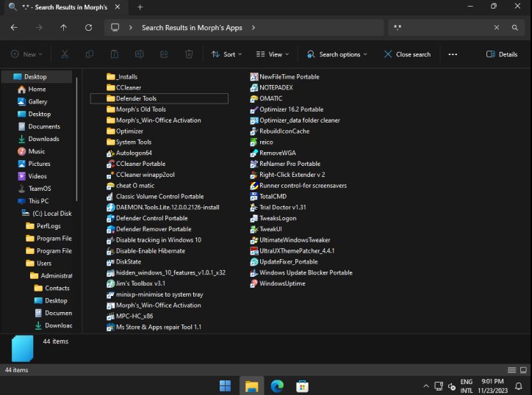Image resolution: width=532 pixels, height=395 pixels.
Task: Click the Delete trash icon
Action: [x=189, y=54]
